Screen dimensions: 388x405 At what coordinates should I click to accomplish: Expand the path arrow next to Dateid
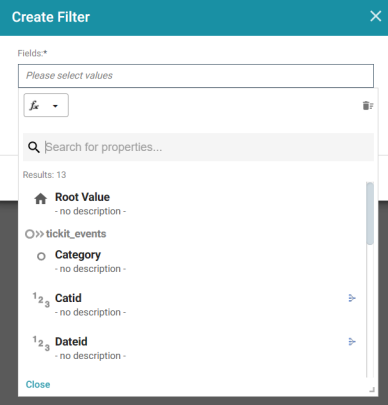click(352, 342)
